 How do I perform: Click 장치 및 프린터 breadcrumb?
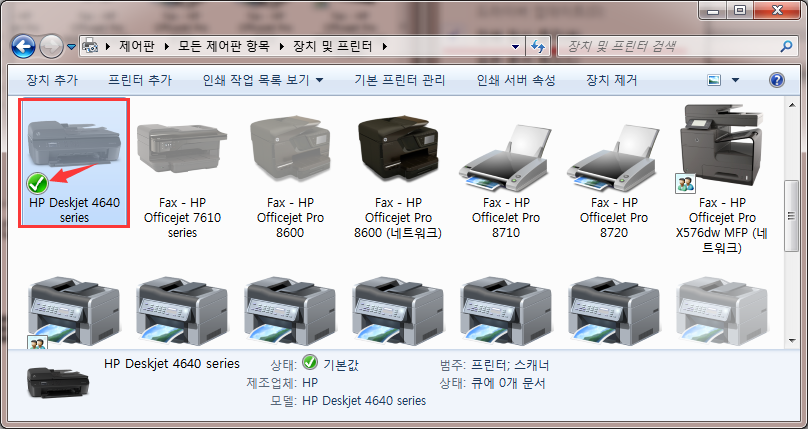(332, 46)
